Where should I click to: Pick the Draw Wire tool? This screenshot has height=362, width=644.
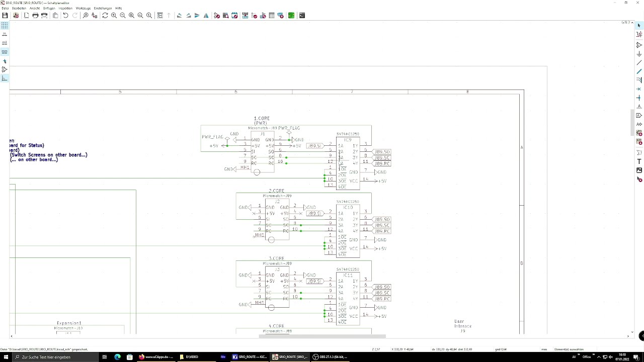tap(639, 63)
